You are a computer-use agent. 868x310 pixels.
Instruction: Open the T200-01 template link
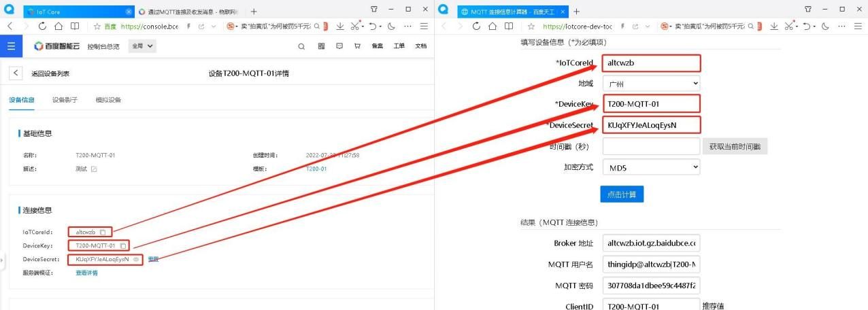coord(316,169)
